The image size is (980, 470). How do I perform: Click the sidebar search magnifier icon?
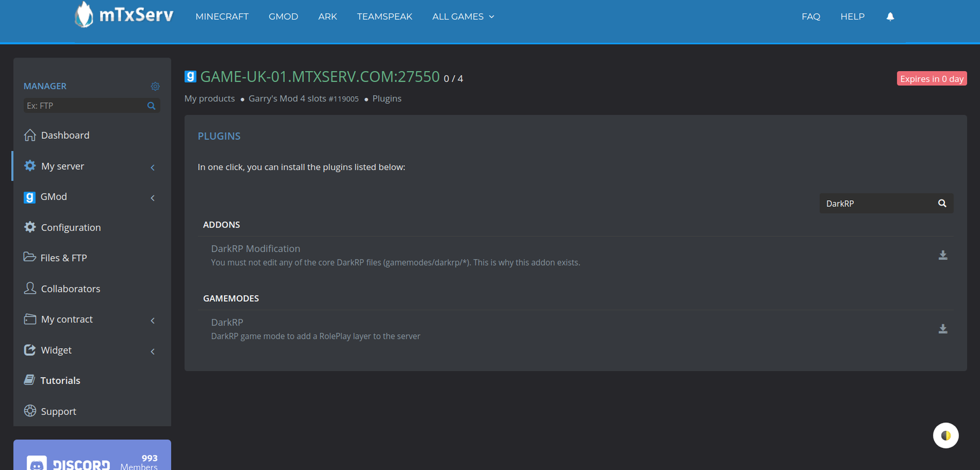click(x=151, y=106)
